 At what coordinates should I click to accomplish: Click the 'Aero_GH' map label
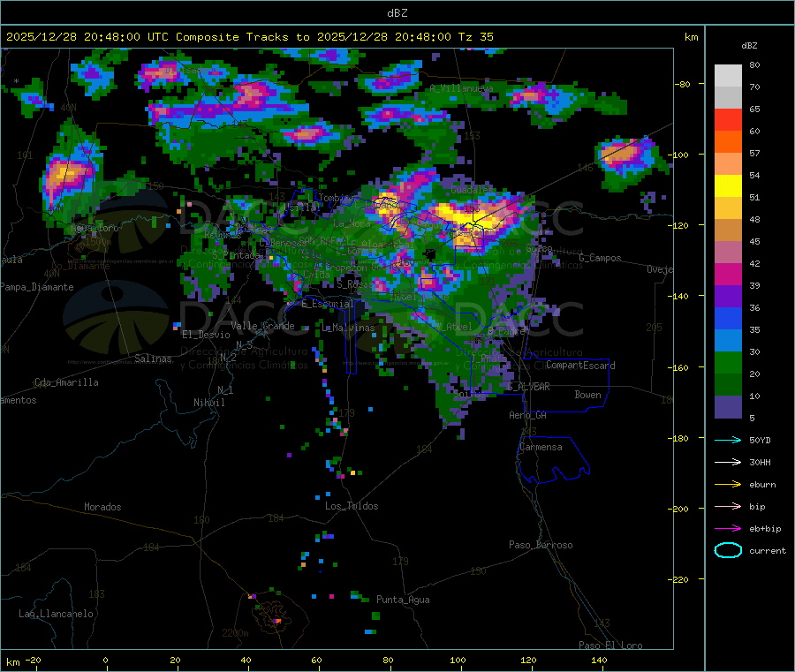tap(528, 415)
